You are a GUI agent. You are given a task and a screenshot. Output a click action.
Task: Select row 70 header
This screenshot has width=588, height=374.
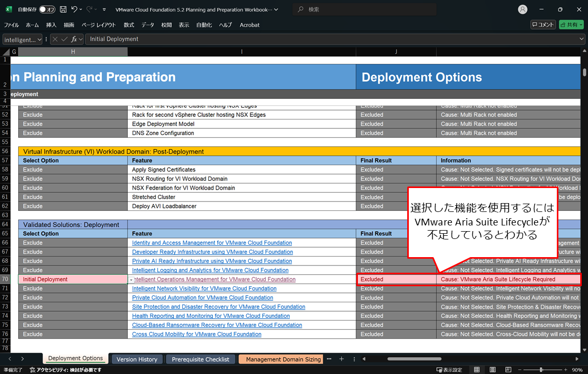[5, 279]
